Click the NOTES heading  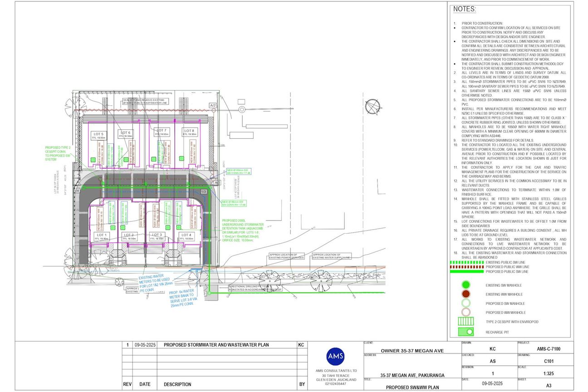pos(465,9)
